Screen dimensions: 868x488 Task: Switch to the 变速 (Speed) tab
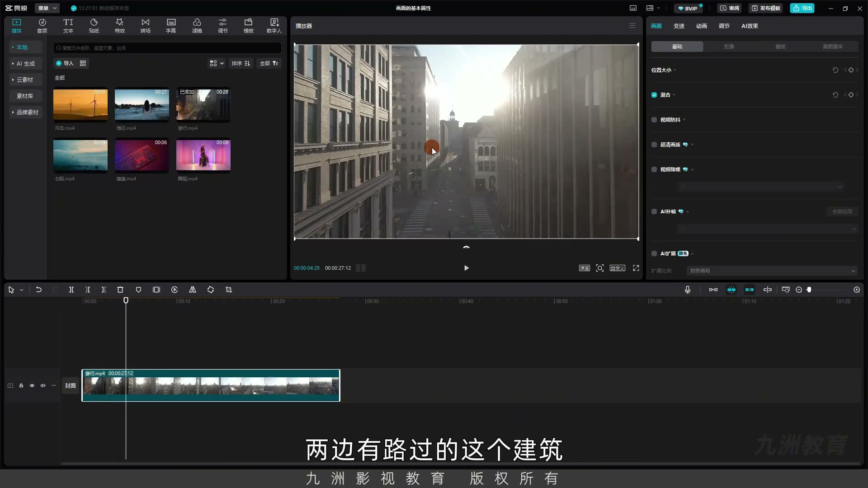click(679, 26)
